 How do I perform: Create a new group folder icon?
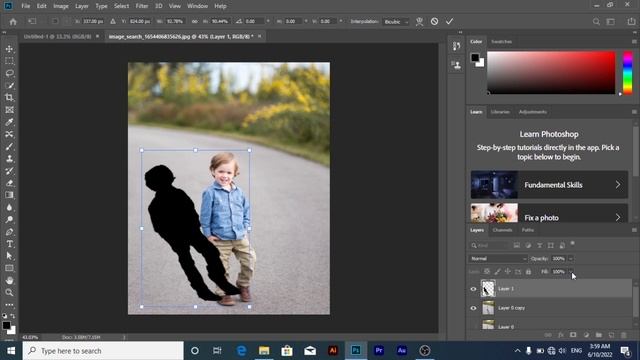pyautogui.click(x=598, y=335)
